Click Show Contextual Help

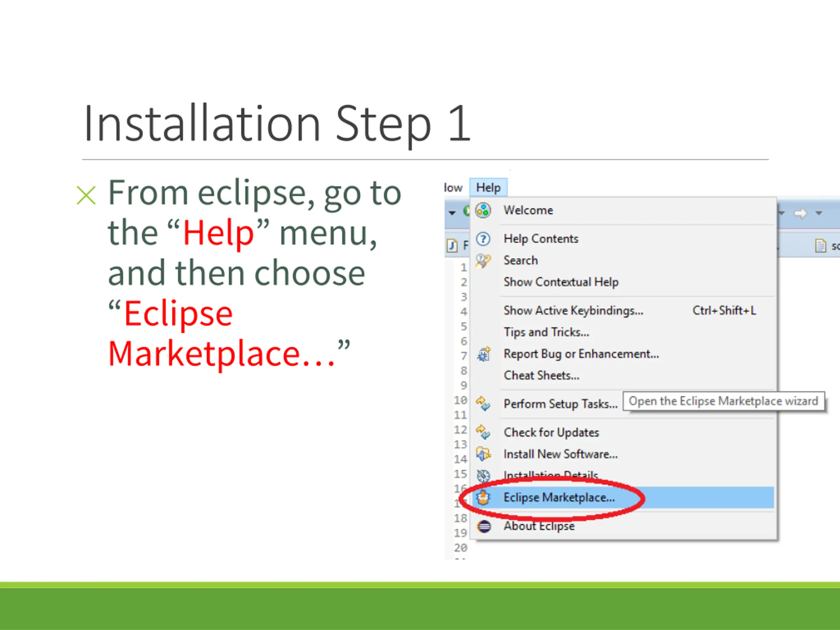pos(623,282)
